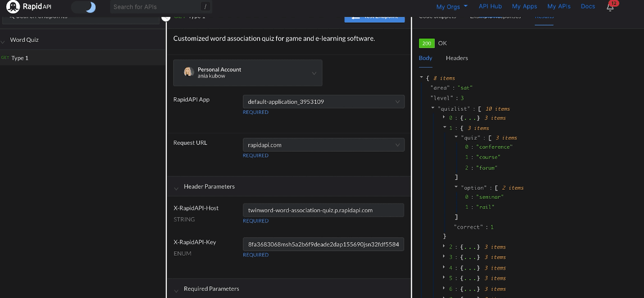Expand quizlist item 2 triangle
The width and height of the screenshot is (644, 298).
pyautogui.click(x=444, y=246)
